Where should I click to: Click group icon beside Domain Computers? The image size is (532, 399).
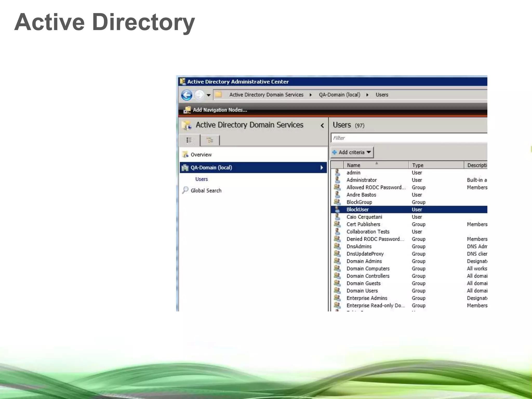click(x=337, y=268)
